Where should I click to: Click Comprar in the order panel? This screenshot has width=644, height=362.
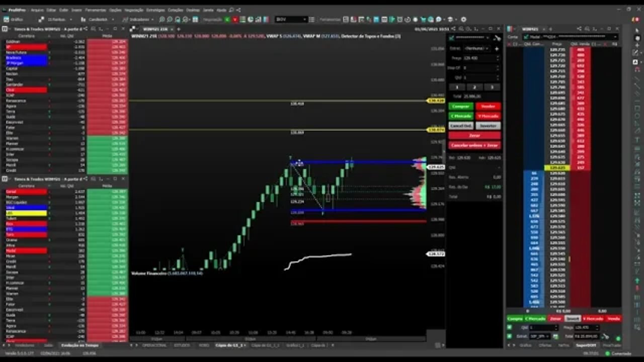tap(460, 107)
